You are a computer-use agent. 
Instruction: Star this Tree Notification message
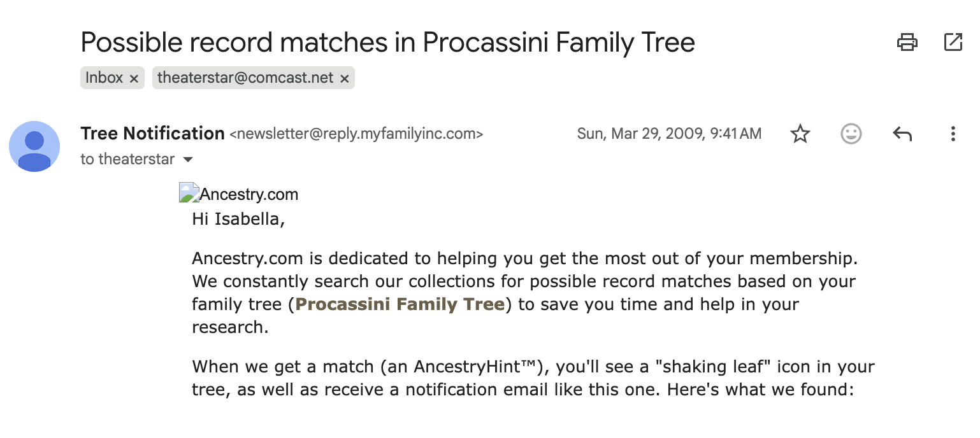click(800, 134)
